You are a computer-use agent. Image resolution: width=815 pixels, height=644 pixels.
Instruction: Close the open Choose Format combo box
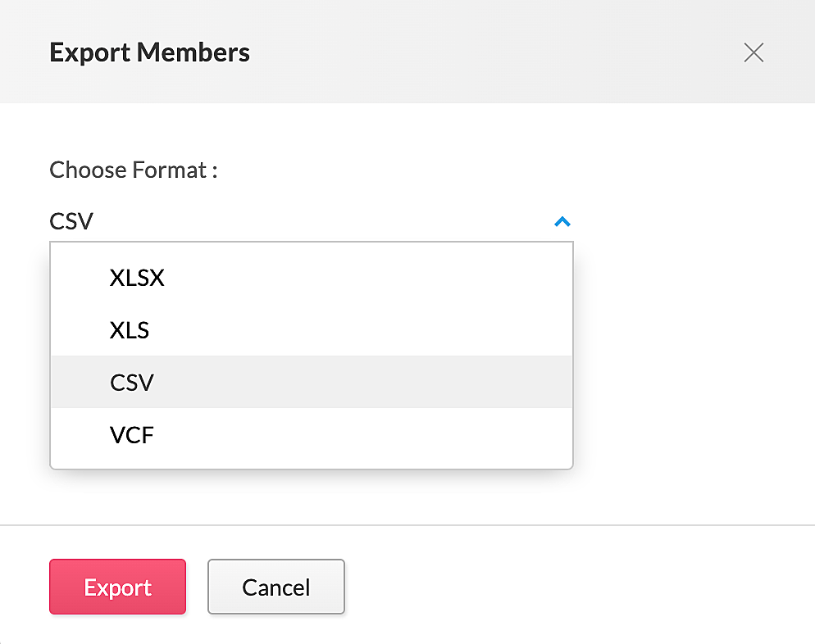[x=562, y=221]
